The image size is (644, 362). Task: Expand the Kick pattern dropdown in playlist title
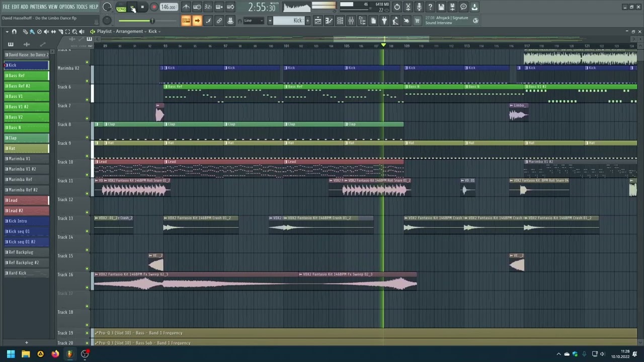point(159,31)
